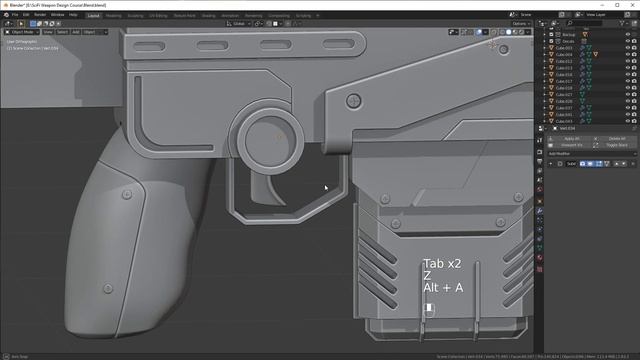Screen dimensions: 640x360
Task: Open the Physics properties tab
Action: pos(540,229)
